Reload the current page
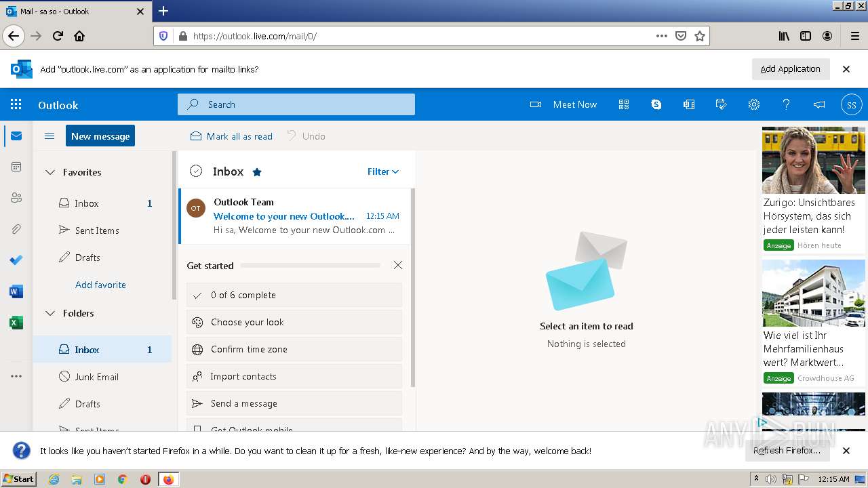 point(58,36)
